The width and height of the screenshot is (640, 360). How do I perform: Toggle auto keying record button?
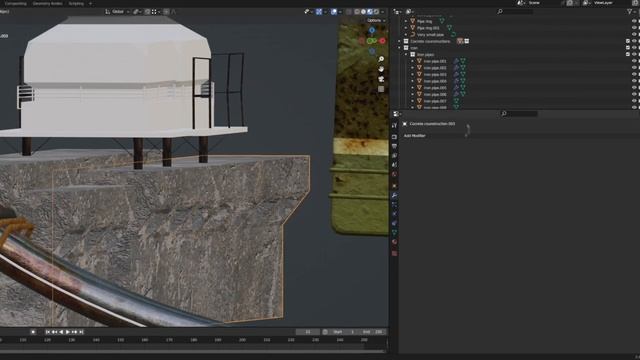(x=33, y=332)
